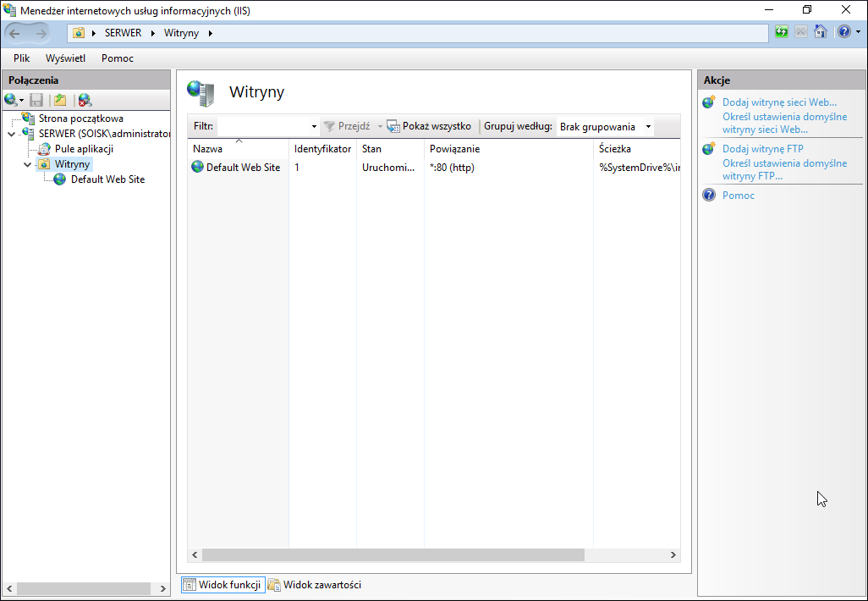This screenshot has width=868, height=601.
Task: Click the Back navigation arrow
Action: tap(14, 33)
